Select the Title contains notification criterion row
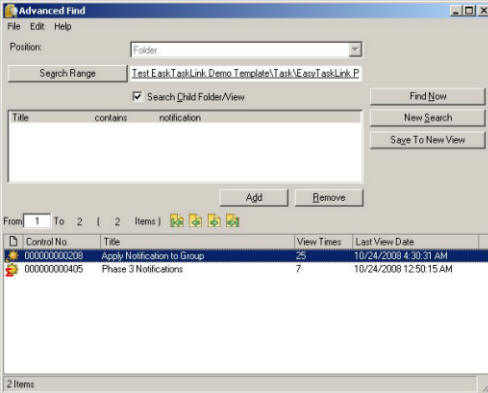The image size is (488, 393). pyautogui.click(x=185, y=117)
